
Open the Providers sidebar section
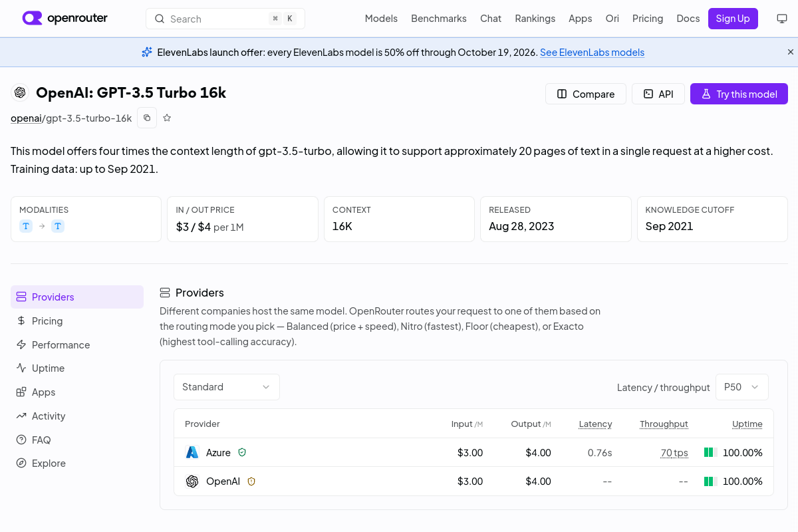pos(77,297)
